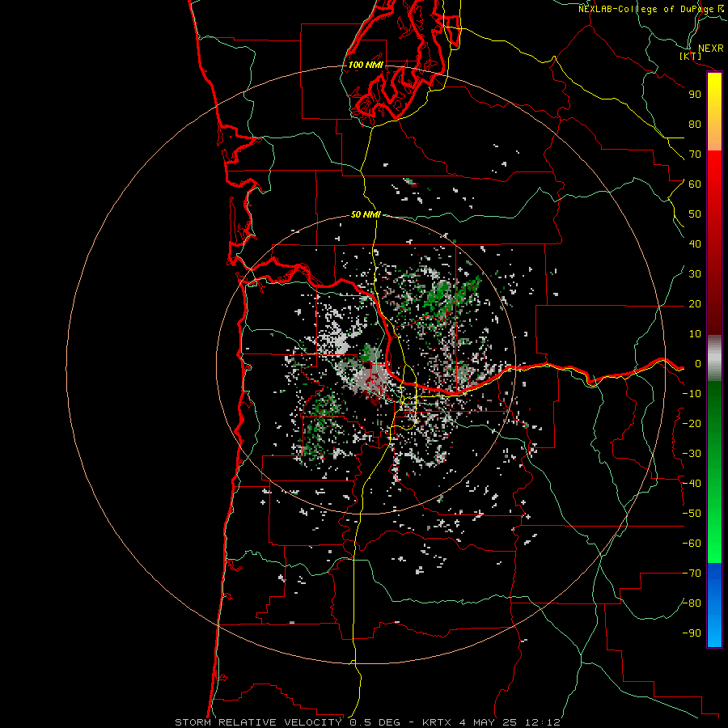Select the NEXLAB-College of DuPage header text
Viewport: 728px width, 728px height.
click(646, 9)
